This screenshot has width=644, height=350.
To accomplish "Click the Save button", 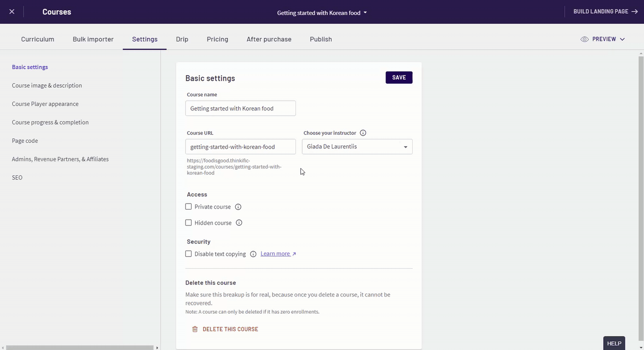I will point(399,78).
